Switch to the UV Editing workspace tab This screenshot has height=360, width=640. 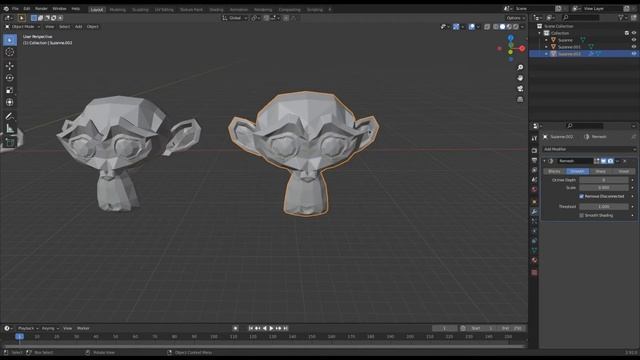coord(164,9)
